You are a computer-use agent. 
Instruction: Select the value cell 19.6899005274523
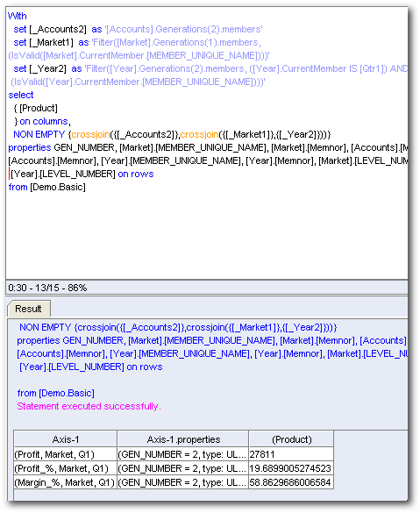(x=291, y=468)
